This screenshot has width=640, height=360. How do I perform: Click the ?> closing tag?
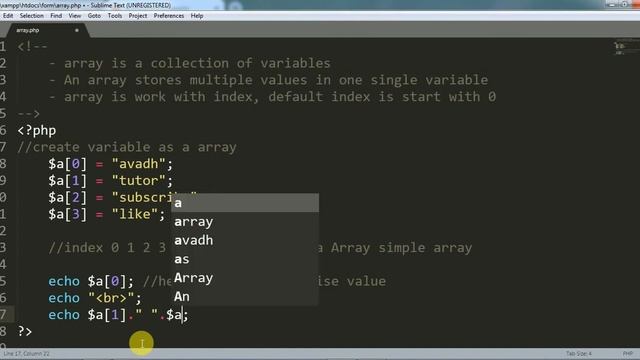pyautogui.click(x=24, y=331)
